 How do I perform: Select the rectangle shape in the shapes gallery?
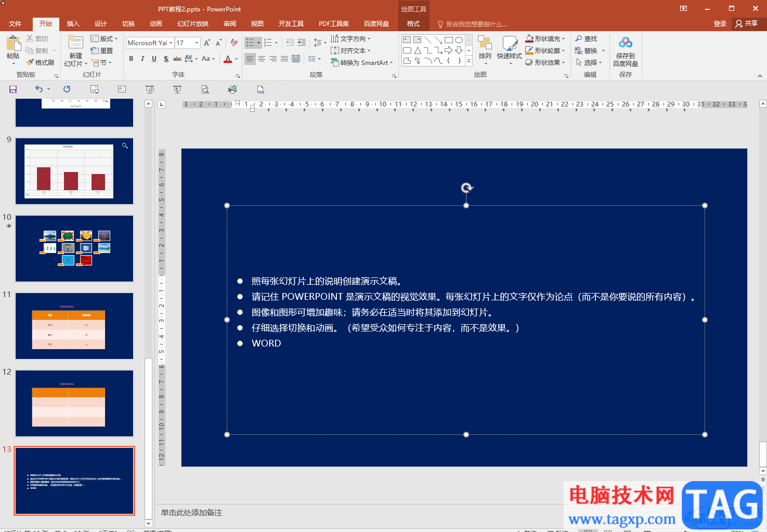point(448,40)
